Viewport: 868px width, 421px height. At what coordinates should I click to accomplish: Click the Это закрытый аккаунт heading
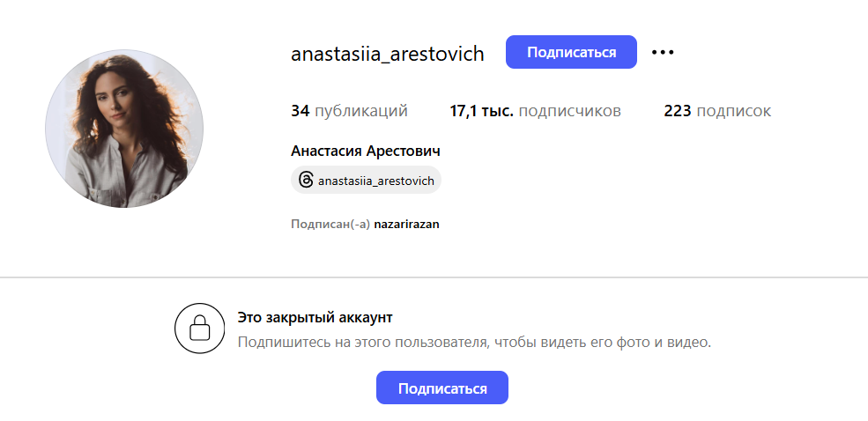[x=315, y=317]
